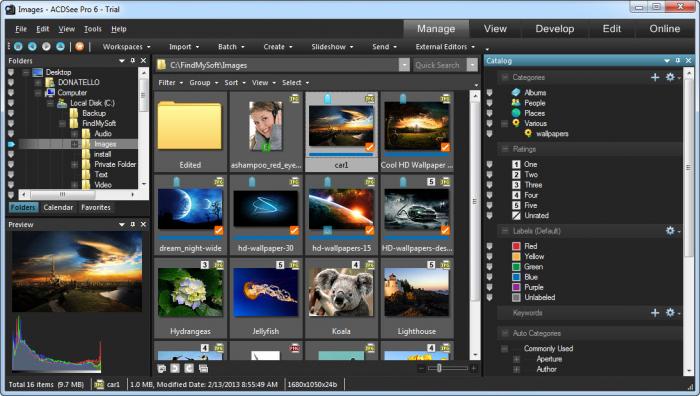Expand the Private Folder tree node
700x396 pixels.
(74, 164)
